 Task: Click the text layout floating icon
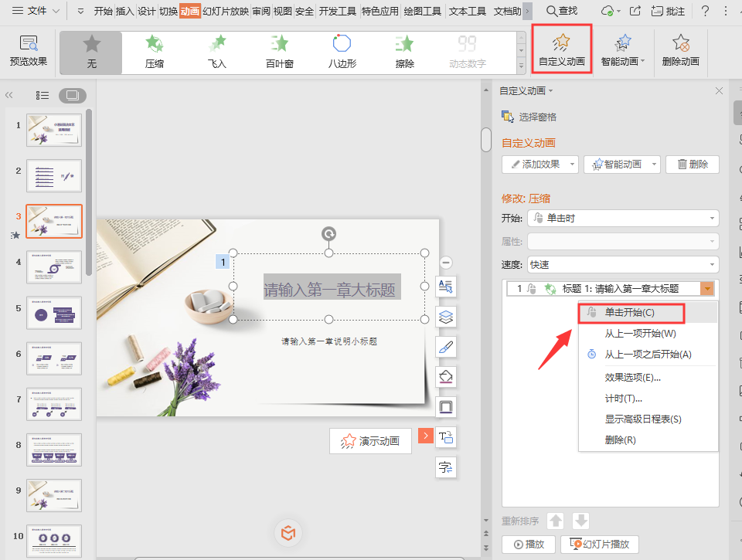pyautogui.click(x=446, y=287)
